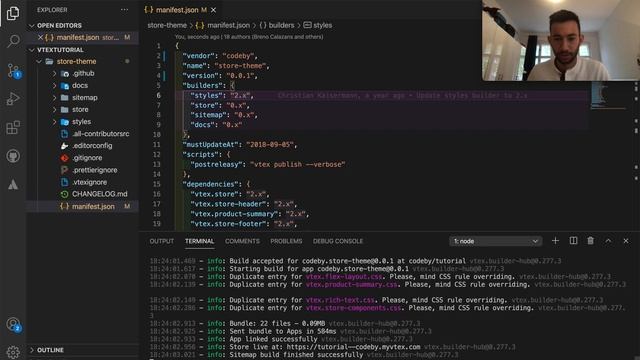This screenshot has height=360, width=640.
Task: Open the GitHub view in activity bar
Action: [x=13, y=156]
